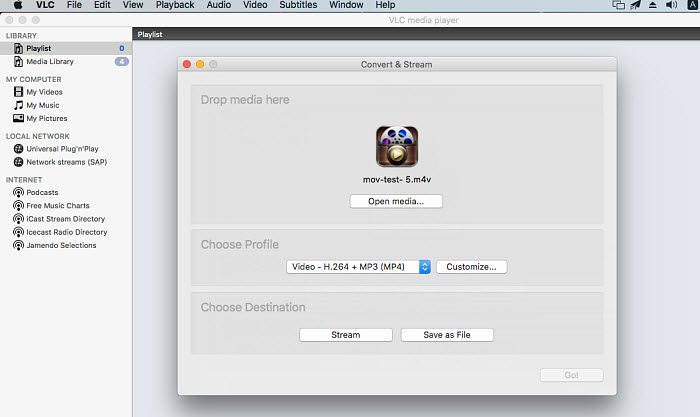Open the Window menu
The image size is (700, 417).
(346, 5)
